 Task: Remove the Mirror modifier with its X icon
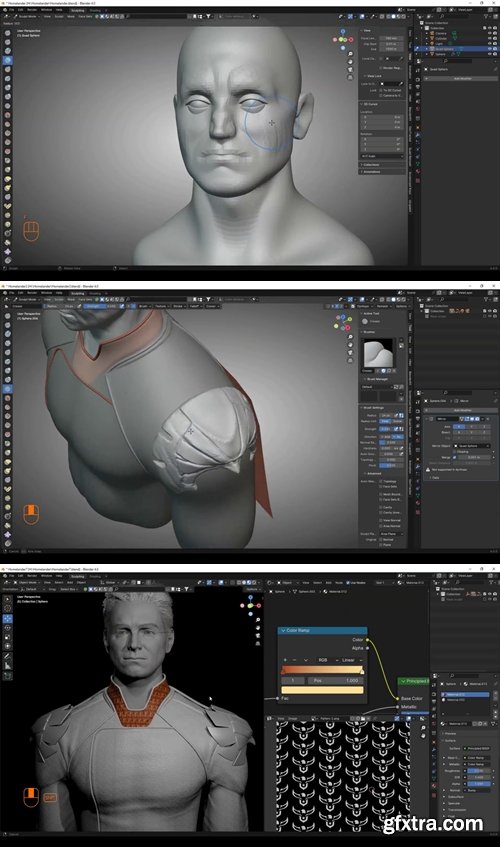(489, 419)
